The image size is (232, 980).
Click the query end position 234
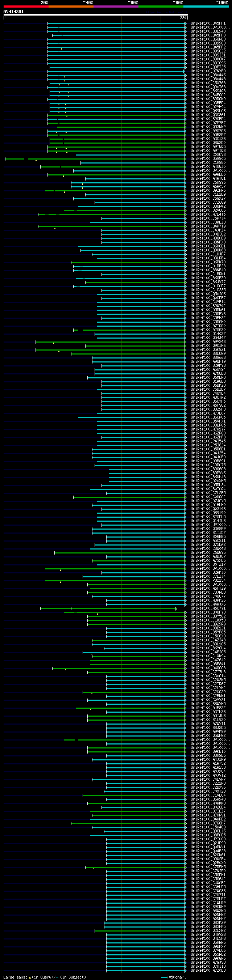(183, 18)
